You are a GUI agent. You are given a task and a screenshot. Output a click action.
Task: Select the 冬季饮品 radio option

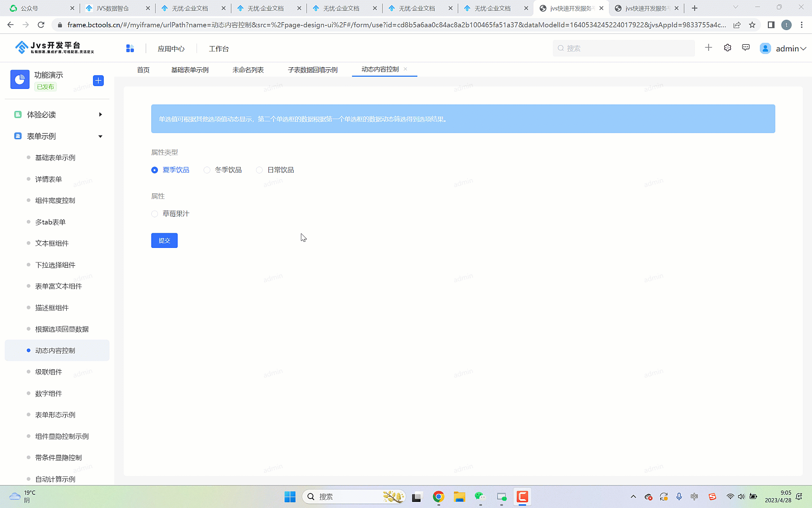click(223, 170)
